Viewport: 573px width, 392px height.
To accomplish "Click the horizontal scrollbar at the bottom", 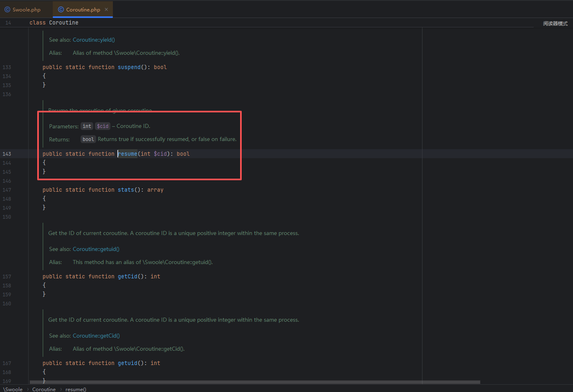I will (x=255, y=382).
